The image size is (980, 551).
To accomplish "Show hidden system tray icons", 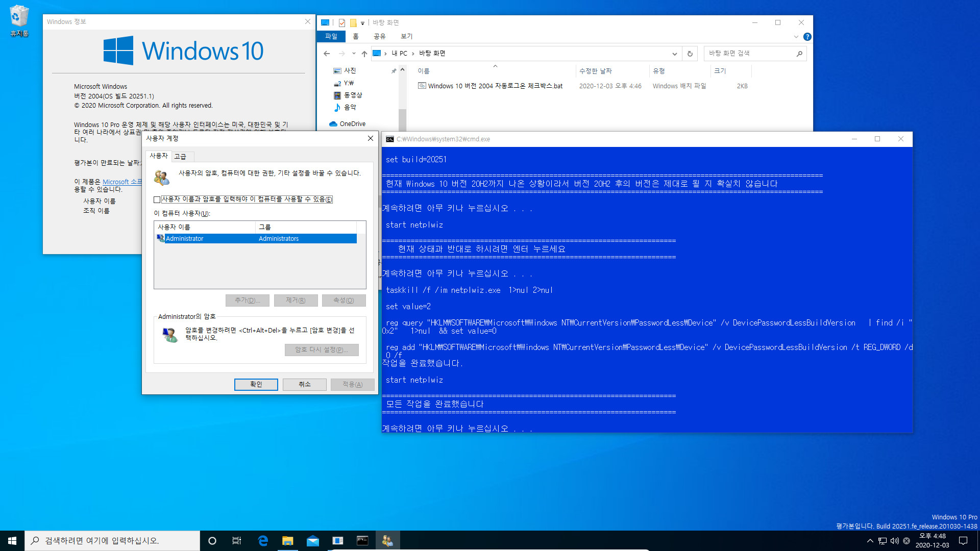I will (870, 541).
